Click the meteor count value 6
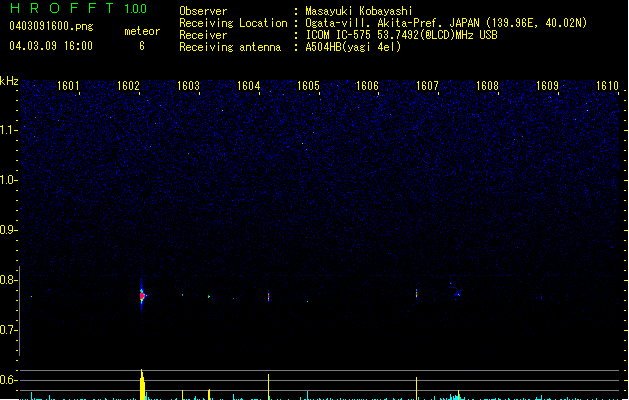 142,46
